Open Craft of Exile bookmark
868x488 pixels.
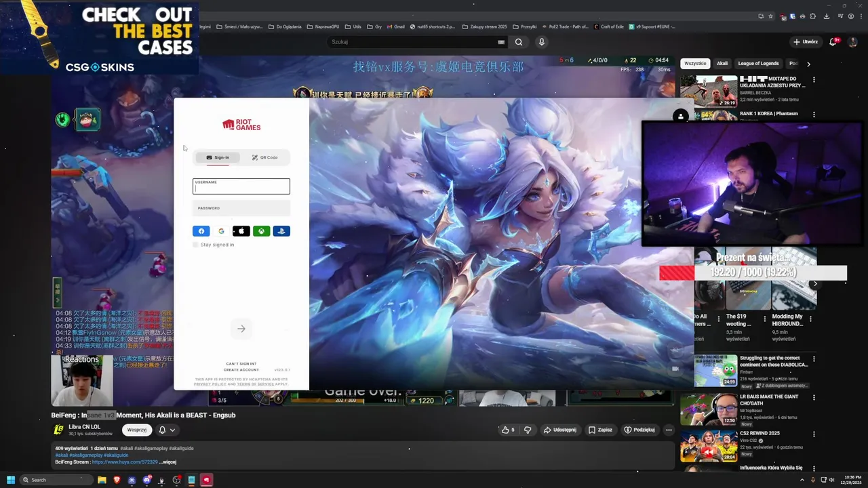point(608,26)
